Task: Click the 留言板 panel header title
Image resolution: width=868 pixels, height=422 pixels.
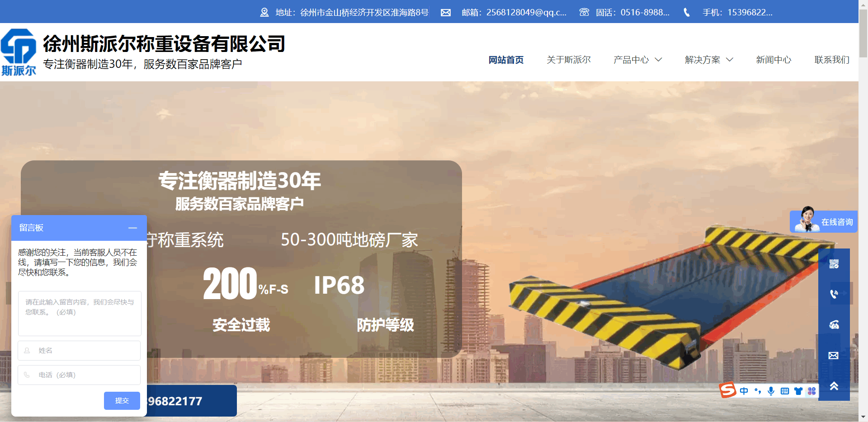Action: (31, 228)
